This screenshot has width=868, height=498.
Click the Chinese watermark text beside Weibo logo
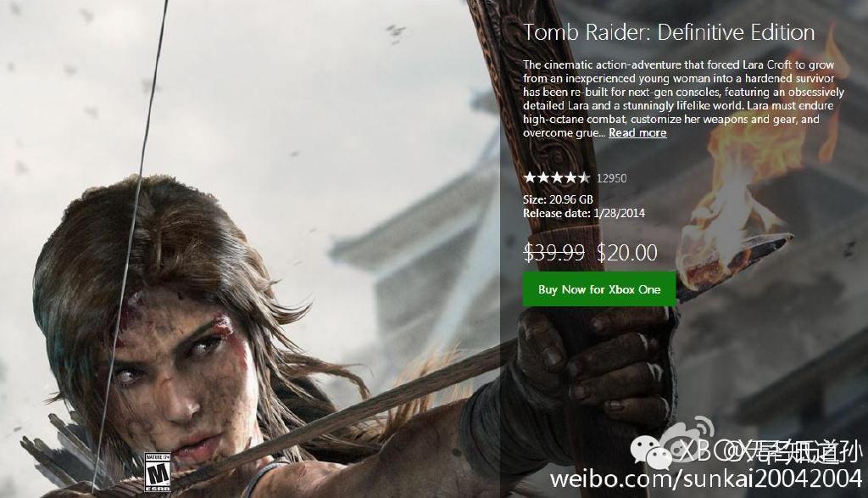772,452
